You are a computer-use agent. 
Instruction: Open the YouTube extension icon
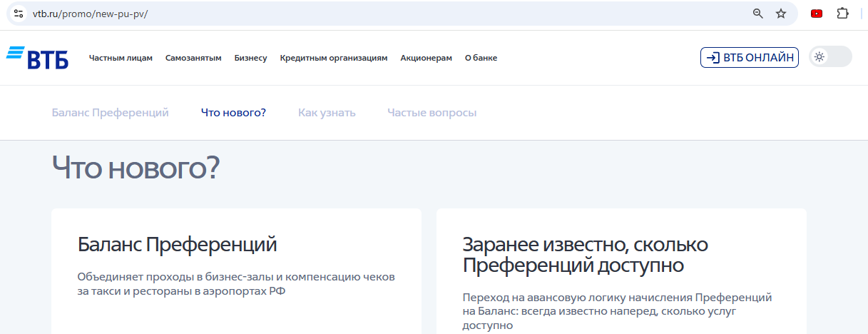tap(817, 14)
